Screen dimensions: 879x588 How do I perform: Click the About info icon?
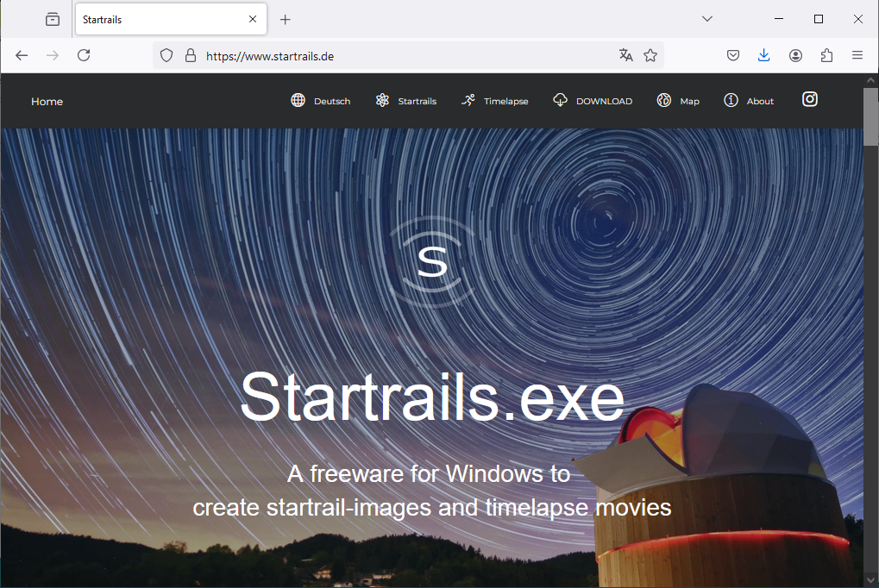click(x=731, y=100)
